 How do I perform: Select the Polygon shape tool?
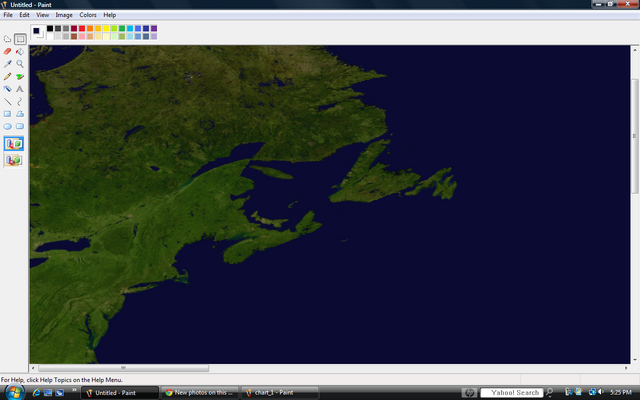point(20,114)
